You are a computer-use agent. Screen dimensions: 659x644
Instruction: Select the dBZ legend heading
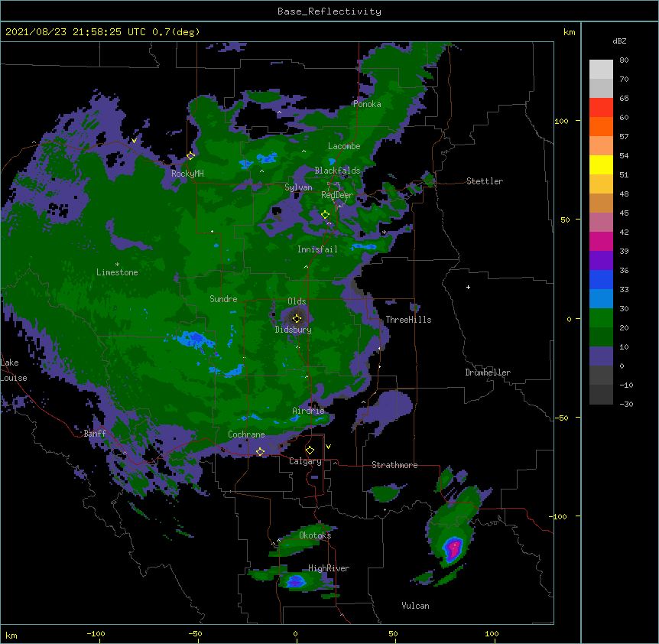pos(619,41)
